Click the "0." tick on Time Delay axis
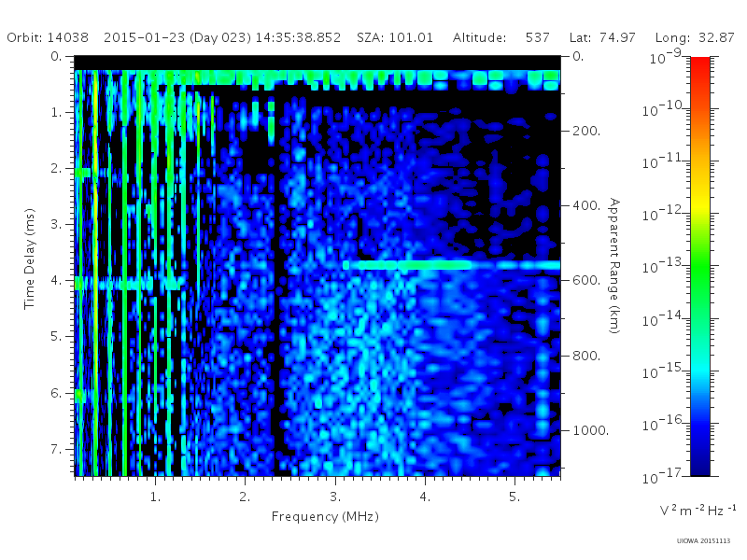Screen dimensions: 747x560 point(56,56)
